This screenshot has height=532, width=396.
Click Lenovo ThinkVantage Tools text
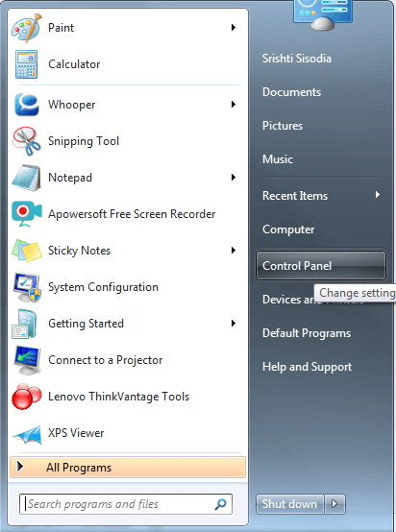click(x=118, y=397)
